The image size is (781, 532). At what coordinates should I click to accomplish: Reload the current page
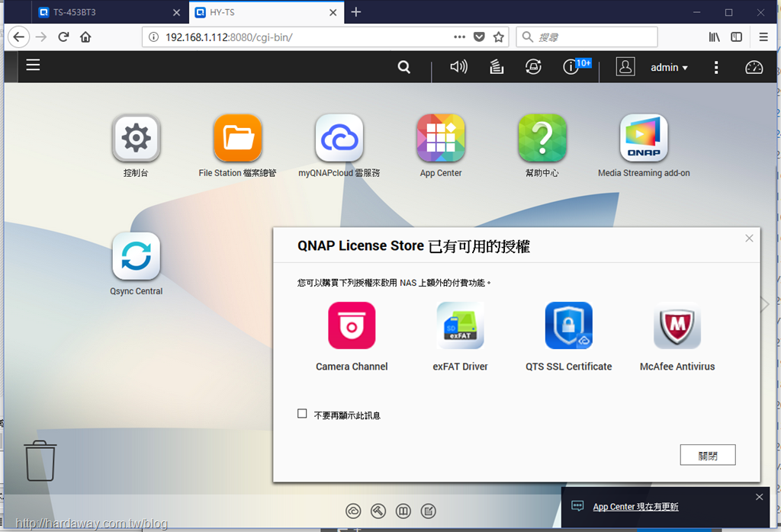pyautogui.click(x=63, y=37)
